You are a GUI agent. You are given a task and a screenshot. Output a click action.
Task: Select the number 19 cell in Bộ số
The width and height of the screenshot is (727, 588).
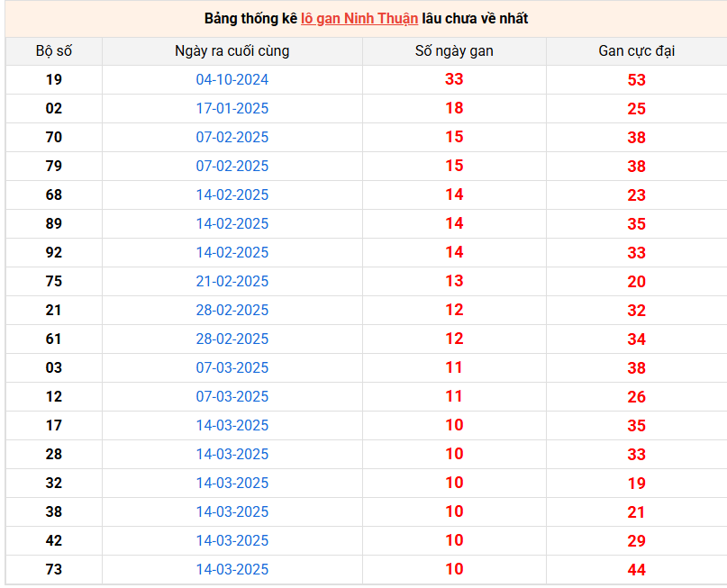tap(54, 80)
